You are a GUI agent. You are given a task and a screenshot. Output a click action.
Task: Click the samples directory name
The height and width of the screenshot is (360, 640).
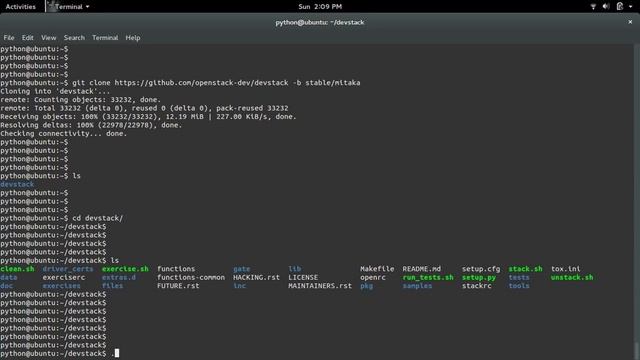point(417,286)
